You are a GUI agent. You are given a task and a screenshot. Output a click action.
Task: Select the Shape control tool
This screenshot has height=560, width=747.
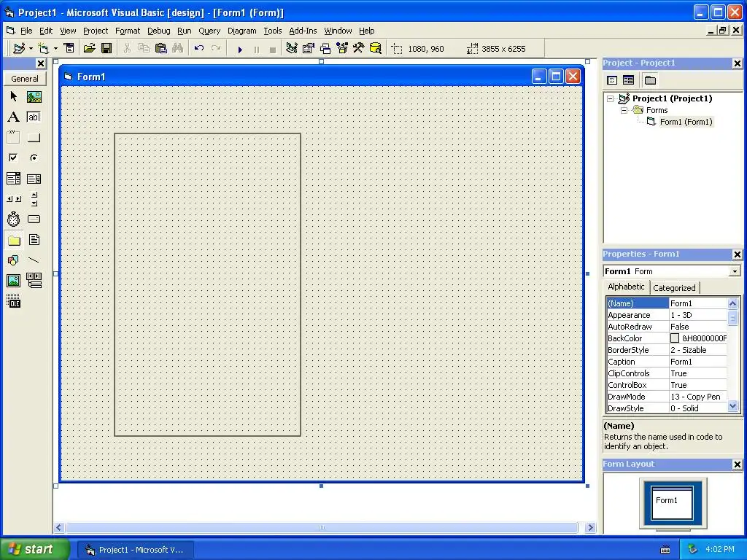[13, 260]
